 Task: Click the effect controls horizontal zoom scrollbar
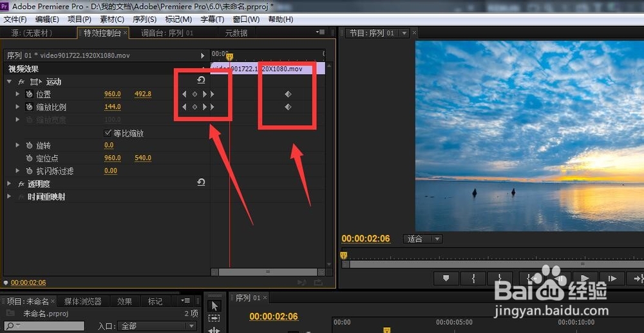click(x=268, y=272)
